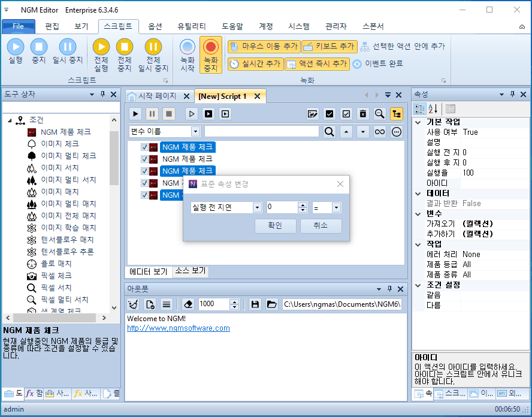Open 변수 이름 search type dropdown
The width and height of the screenshot is (532, 417).
195,132
